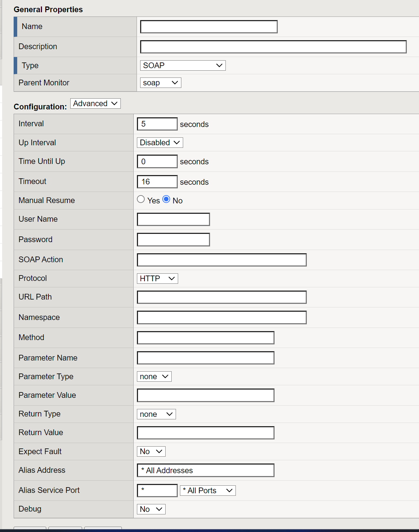Focus the Description text field
The width and height of the screenshot is (419, 532).
273,47
